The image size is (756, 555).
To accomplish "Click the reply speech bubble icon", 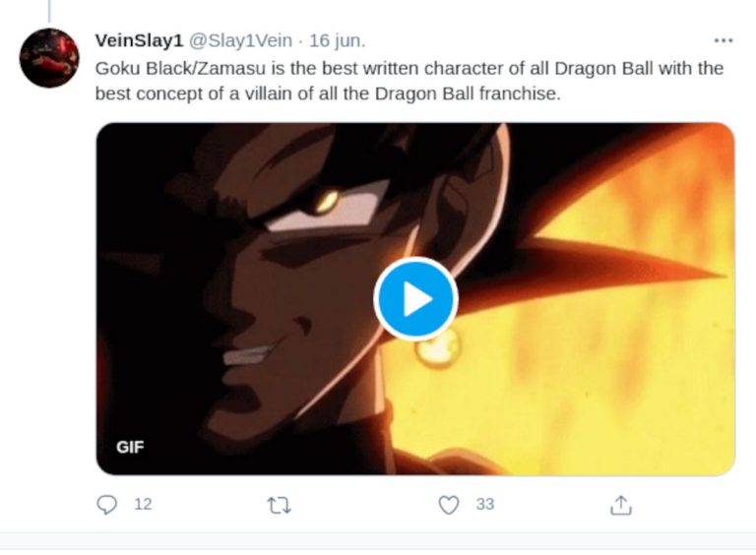I will pyautogui.click(x=107, y=505).
